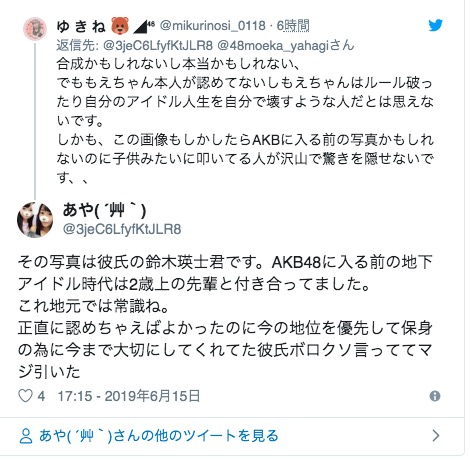This screenshot has width=470, height=465.
Task: Click the 6時間 timestamp
Action: (293, 26)
